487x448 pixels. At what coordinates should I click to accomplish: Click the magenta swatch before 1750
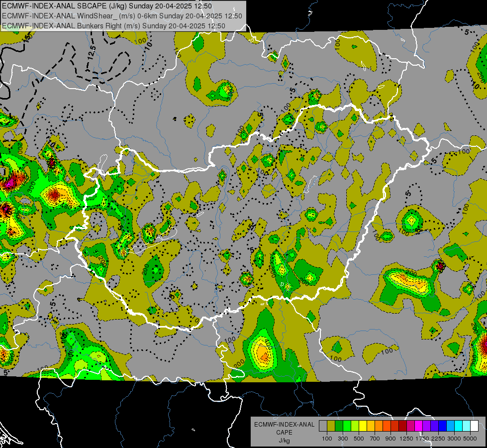point(419,426)
